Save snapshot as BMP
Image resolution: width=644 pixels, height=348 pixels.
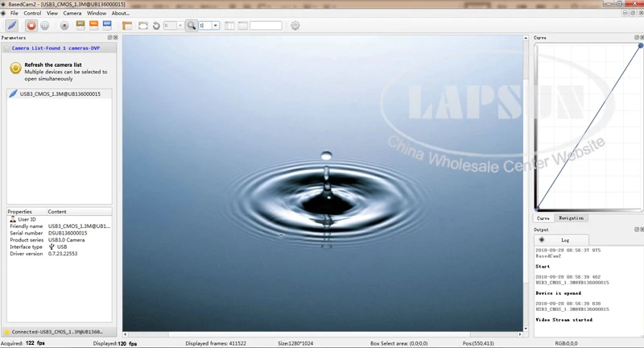pyautogui.click(x=107, y=26)
